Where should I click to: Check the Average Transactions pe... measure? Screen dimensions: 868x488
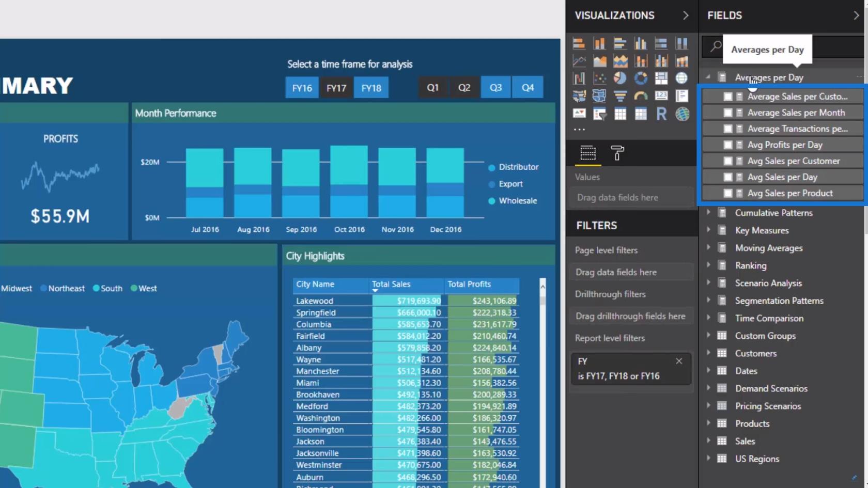tap(727, 129)
